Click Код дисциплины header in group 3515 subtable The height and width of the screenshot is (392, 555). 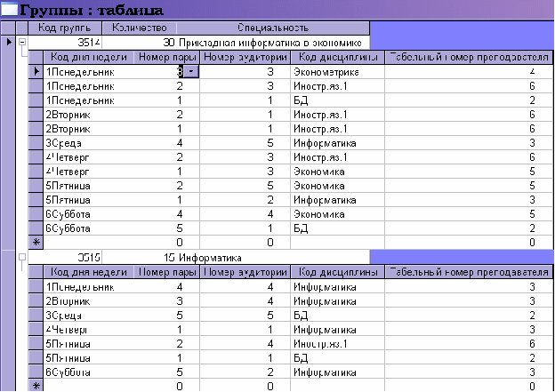[338, 272]
